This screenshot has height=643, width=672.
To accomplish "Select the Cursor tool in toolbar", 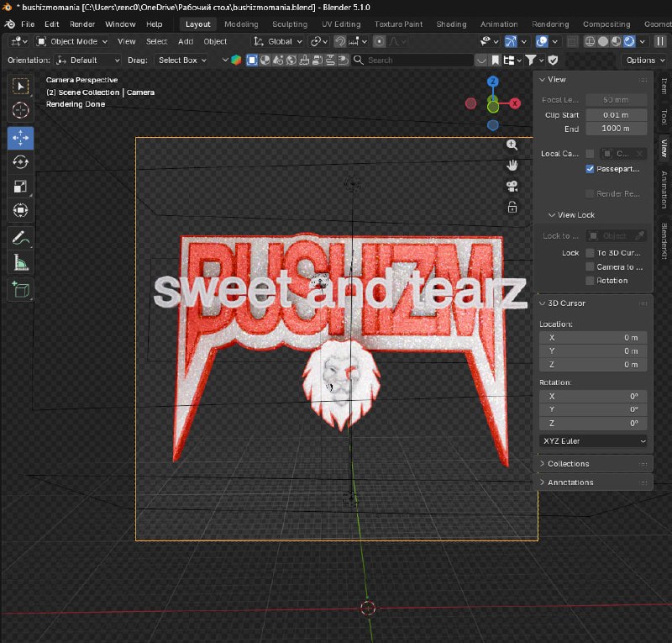I will (x=20, y=110).
